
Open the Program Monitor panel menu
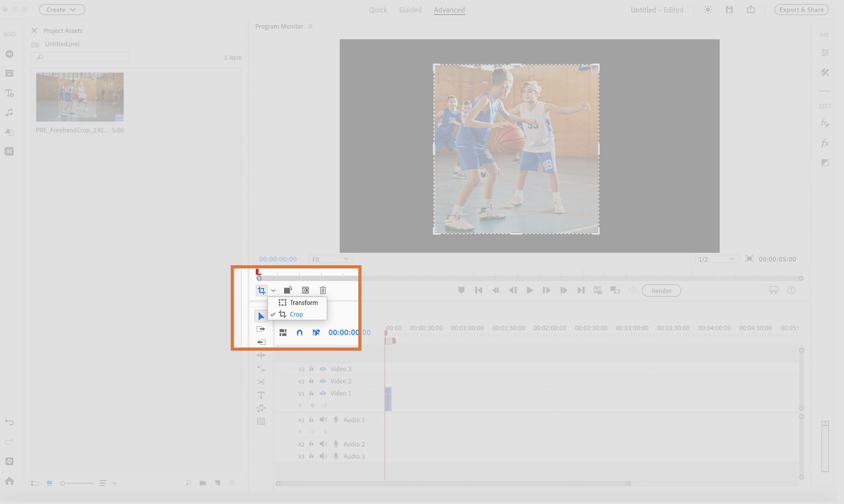311,26
